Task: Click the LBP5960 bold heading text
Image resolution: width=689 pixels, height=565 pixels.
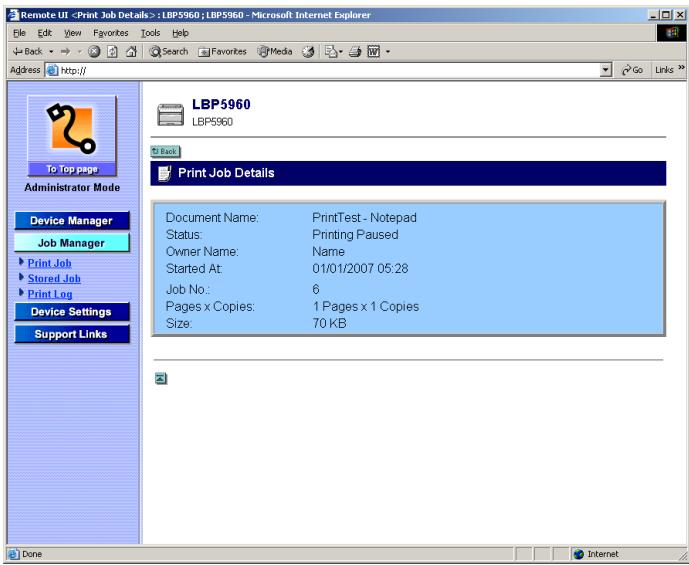Action: tap(221, 105)
